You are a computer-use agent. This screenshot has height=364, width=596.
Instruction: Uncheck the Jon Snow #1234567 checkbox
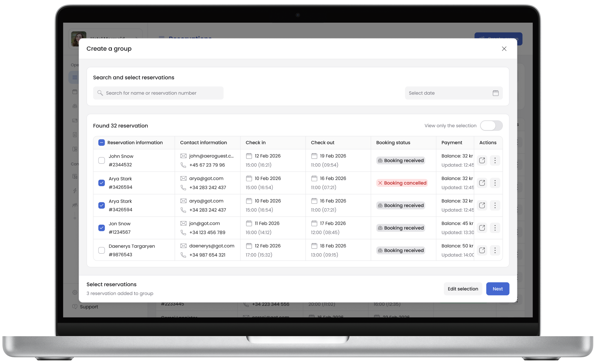(102, 228)
